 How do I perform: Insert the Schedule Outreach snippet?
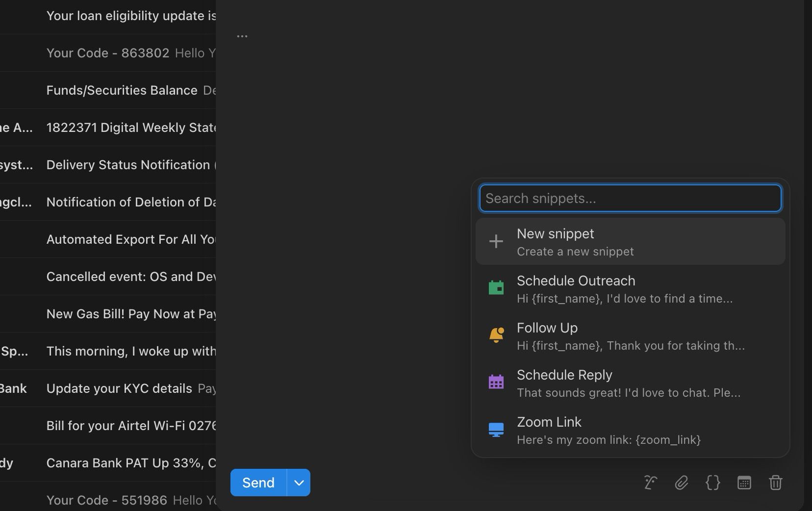coord(630,288)
